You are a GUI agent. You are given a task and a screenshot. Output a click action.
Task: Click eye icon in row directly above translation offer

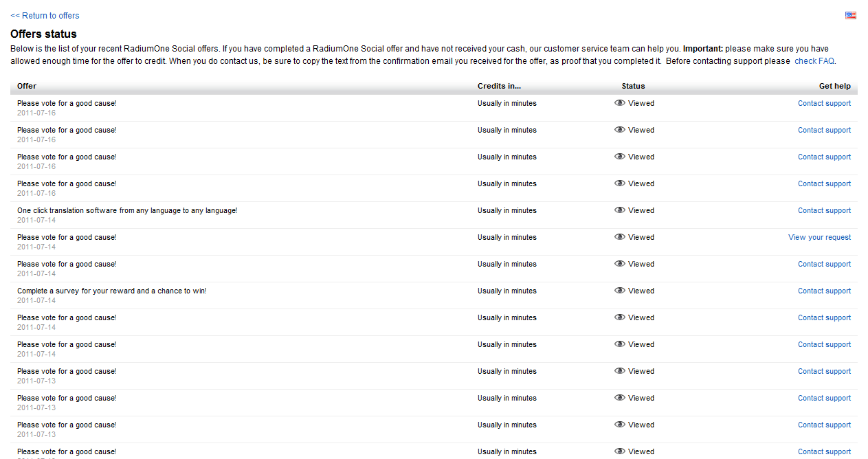[619, 183]
